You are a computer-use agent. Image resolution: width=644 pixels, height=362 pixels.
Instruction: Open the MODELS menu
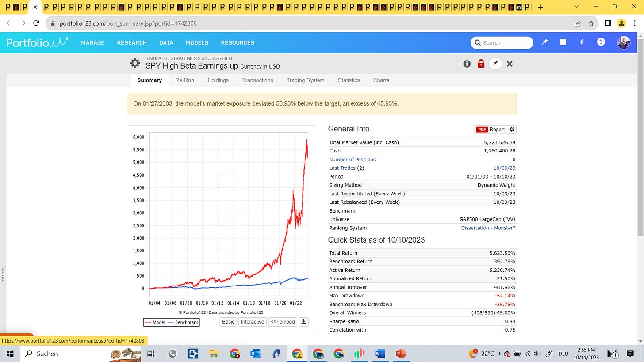(197, 42)
